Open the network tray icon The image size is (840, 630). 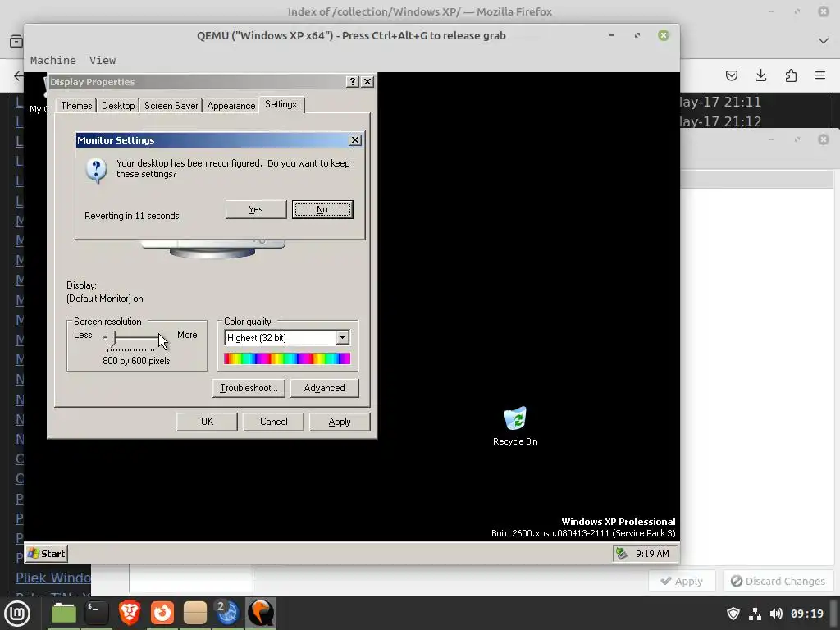[x=755, y=614]
